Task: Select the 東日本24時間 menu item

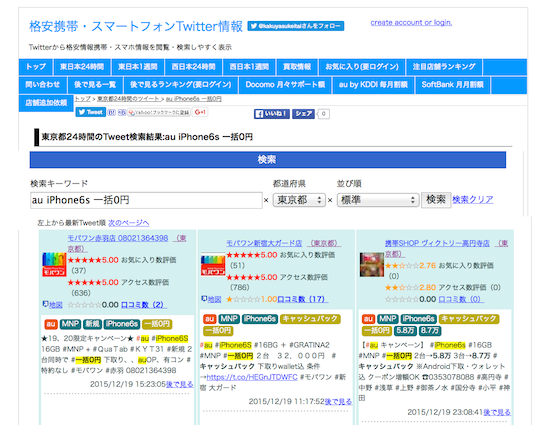Action: coord(82,67)
